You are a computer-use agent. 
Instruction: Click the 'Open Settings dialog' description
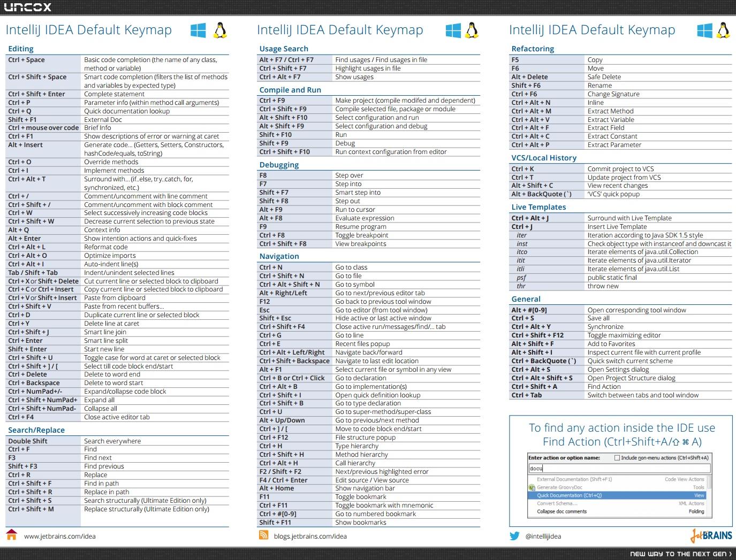pyautogui.click(x=618, y=370)
